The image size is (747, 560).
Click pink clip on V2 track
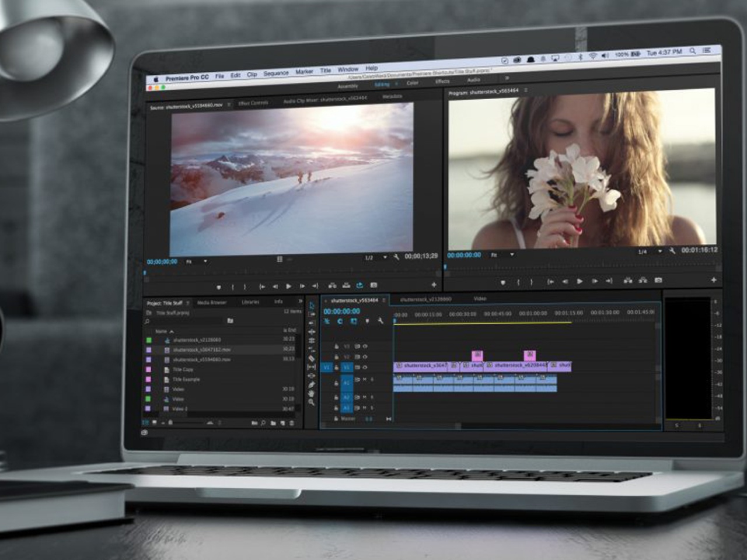click(477, 355)
